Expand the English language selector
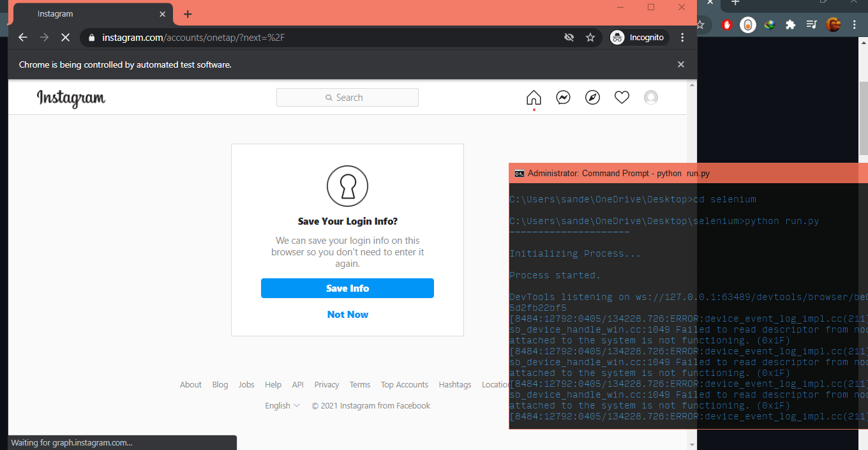868x450 pixels. pos(281,405)
